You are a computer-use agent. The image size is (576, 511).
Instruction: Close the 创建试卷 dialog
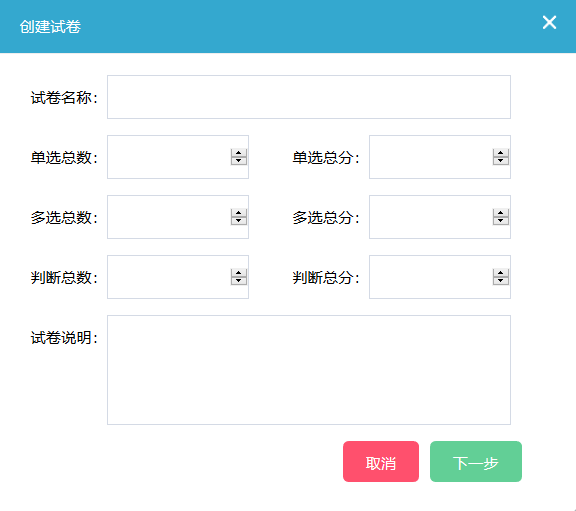coord(549,23)
